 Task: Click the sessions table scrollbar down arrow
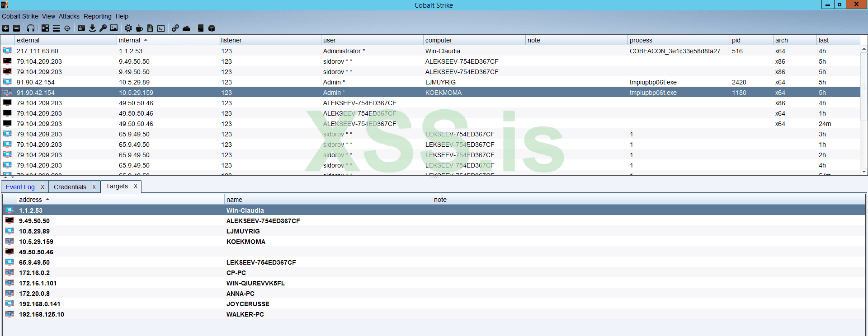(864, 172)
